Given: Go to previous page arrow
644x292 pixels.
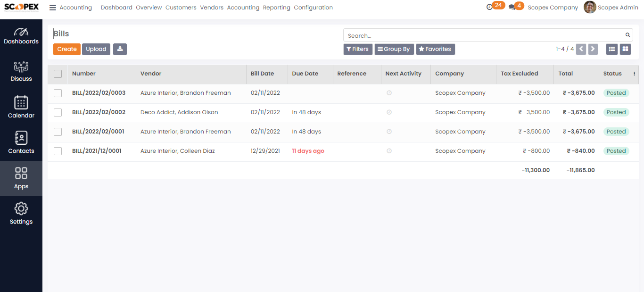Looking at the screenshot, I should [581, 49].
